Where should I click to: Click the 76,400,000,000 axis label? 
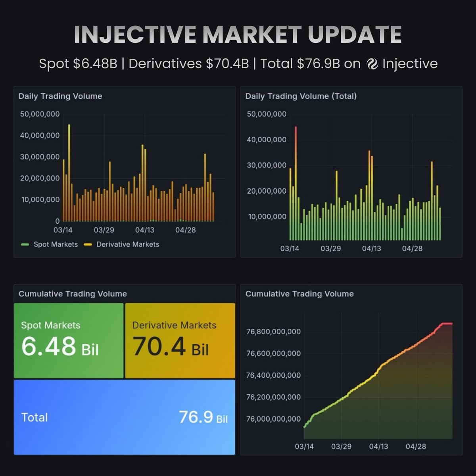pyautogui.click(x=273, y=375)
